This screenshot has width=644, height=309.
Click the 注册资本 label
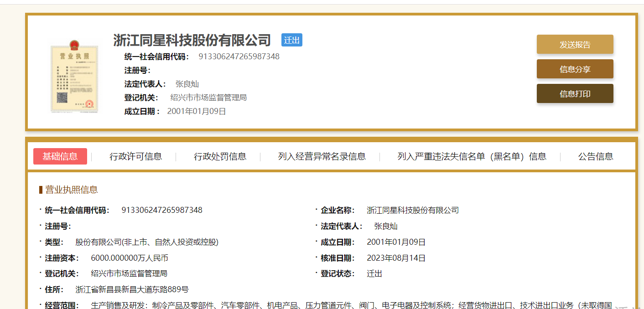62,258
